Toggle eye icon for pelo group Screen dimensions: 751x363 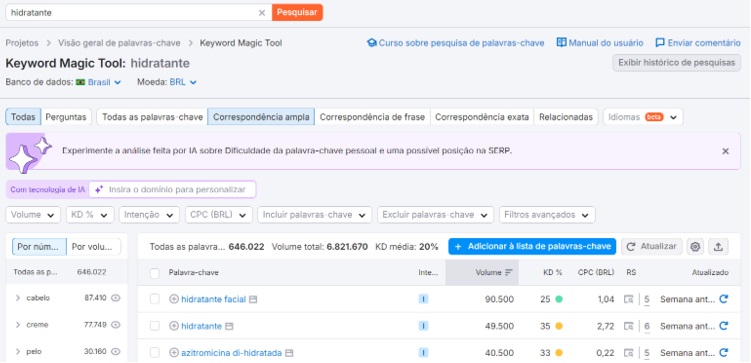[x=115, y=352]
